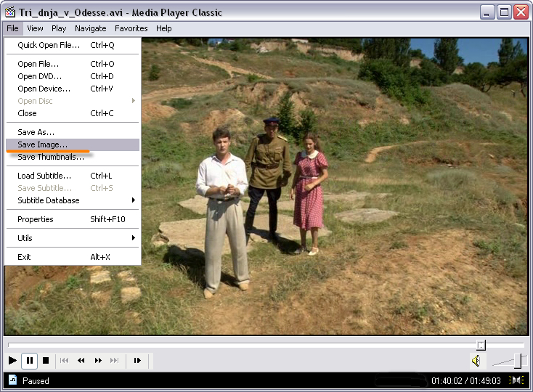This screenshot has height=392, width=533.
Task: Open Properties from the File menu
Action: point(73,219)
